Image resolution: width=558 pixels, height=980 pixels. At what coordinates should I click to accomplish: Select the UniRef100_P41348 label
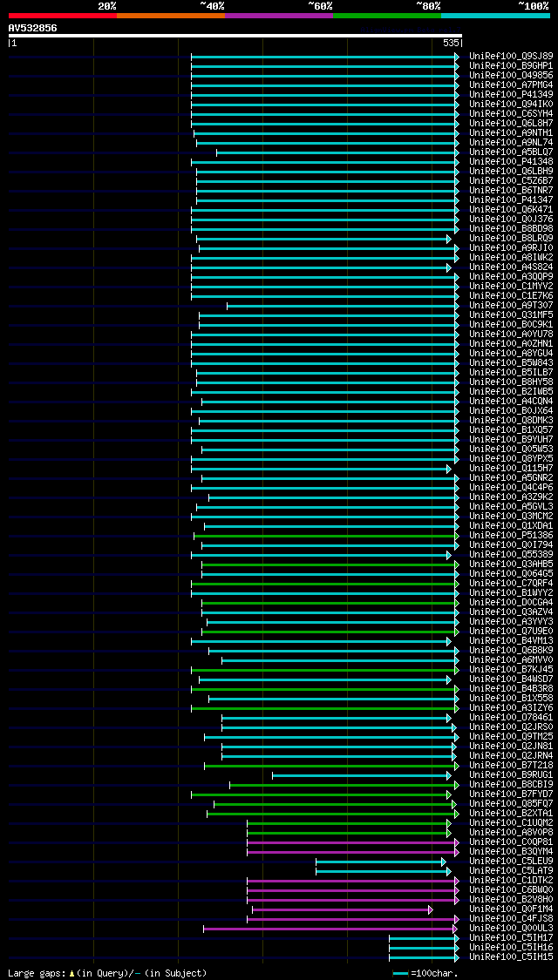(511, 162)
